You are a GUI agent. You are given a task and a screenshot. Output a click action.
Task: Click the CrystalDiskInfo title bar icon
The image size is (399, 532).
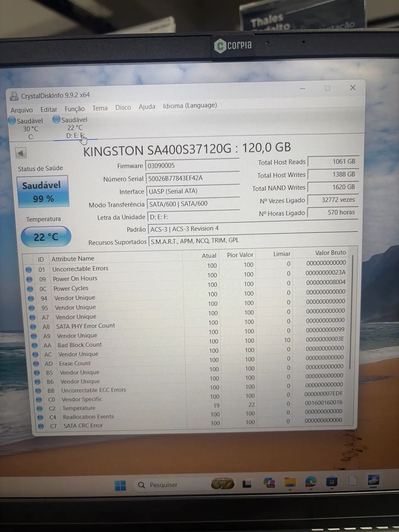[14, 96]
